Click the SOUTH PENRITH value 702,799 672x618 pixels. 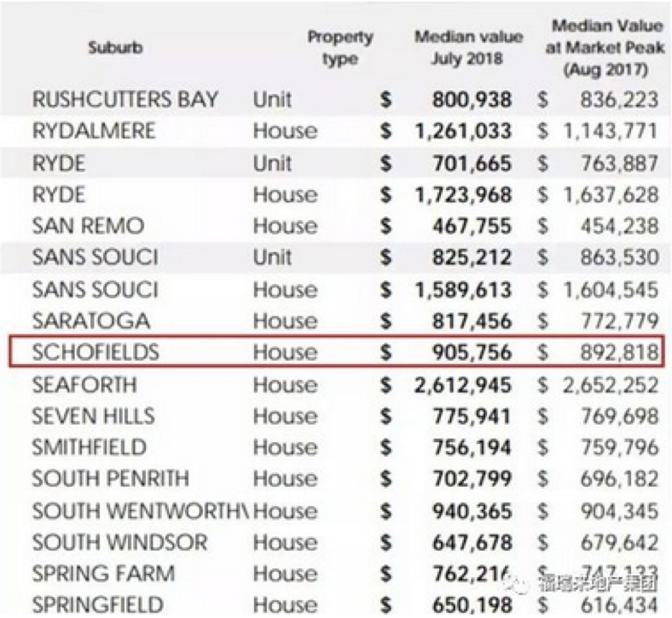[x=472, y=478]
